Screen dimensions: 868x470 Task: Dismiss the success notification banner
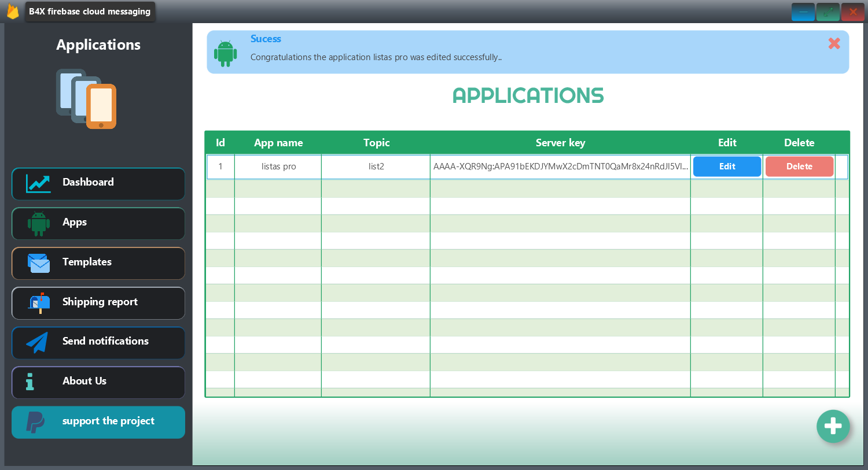834,43
